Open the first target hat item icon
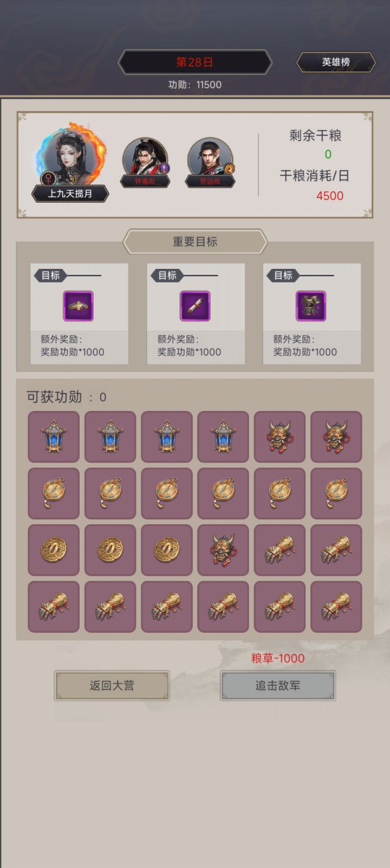The width and height of the screenshot is (390, 868). [79, 306]
